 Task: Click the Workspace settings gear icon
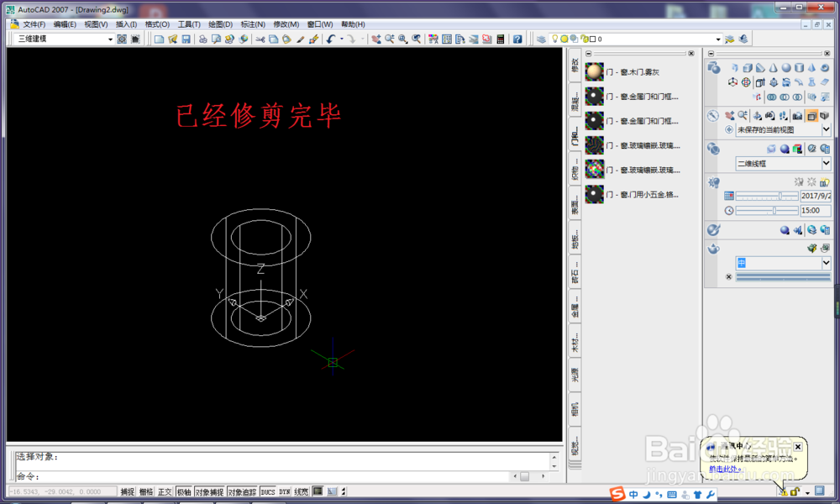(122, 39)
